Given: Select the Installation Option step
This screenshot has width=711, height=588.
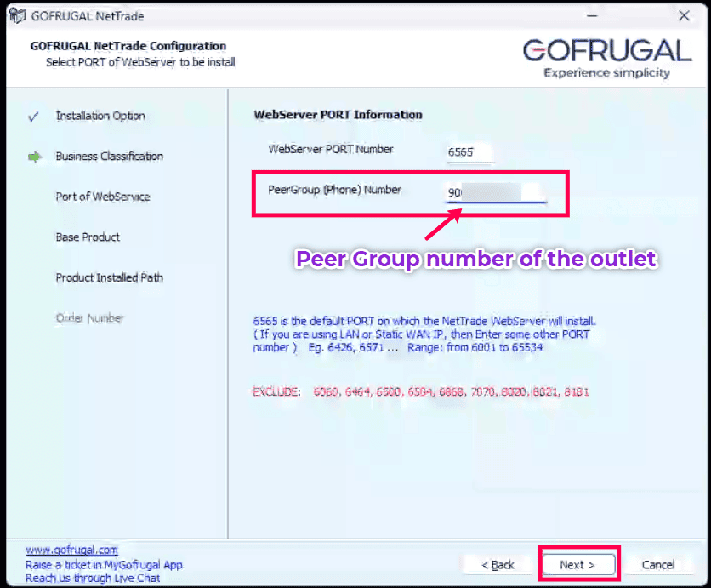Looking at the screenshot, I should click(x=100, y=116).
